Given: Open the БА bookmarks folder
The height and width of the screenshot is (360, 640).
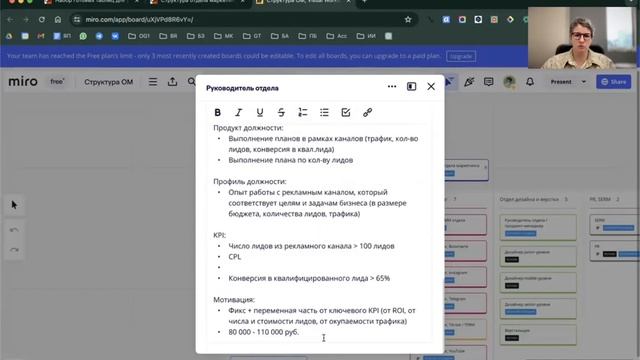Looking at the screenshot, I should pos(280,36).
